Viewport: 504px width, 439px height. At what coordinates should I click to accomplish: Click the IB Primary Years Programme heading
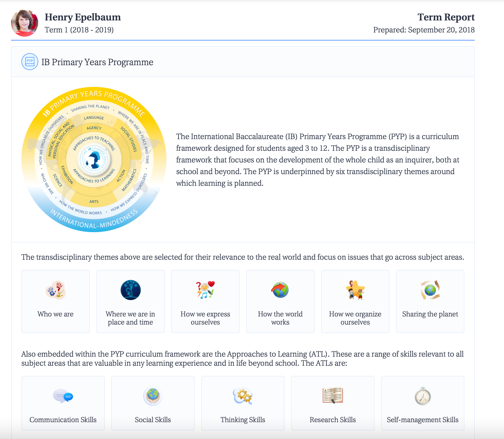[x=97, y=62]
